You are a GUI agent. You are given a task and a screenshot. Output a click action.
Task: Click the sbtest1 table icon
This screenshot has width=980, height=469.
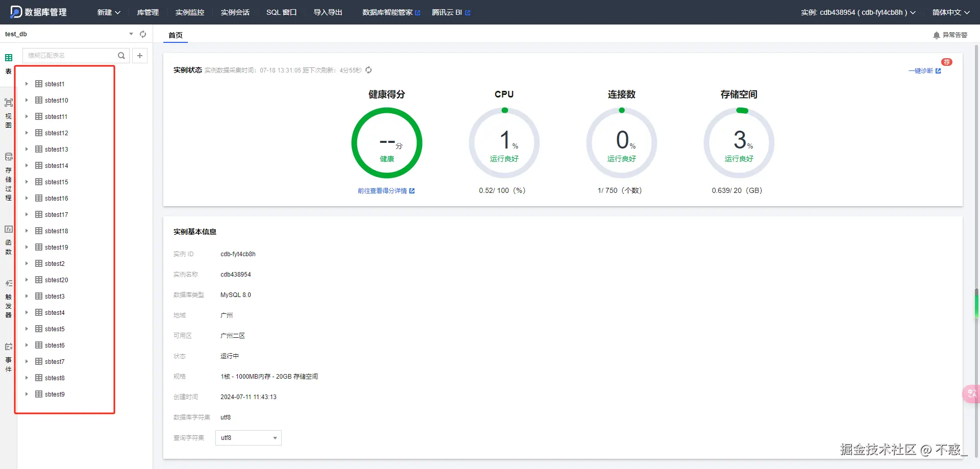[x=39, y=84]
